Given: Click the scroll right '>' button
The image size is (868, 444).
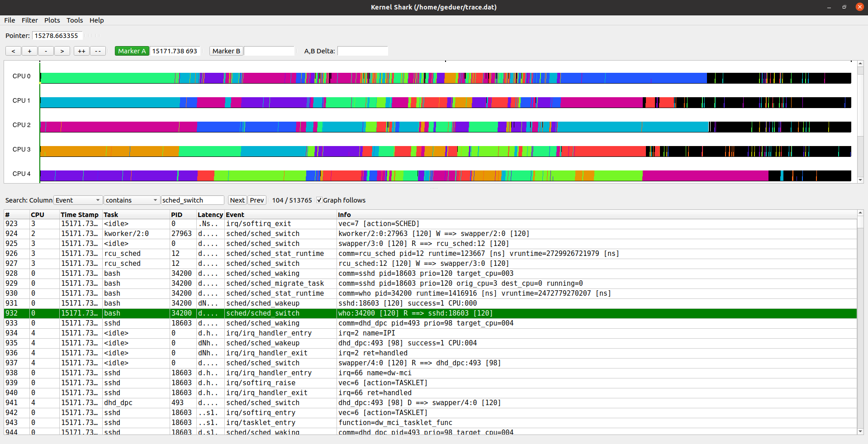Looking at the screenshot, I should point(62,51).
